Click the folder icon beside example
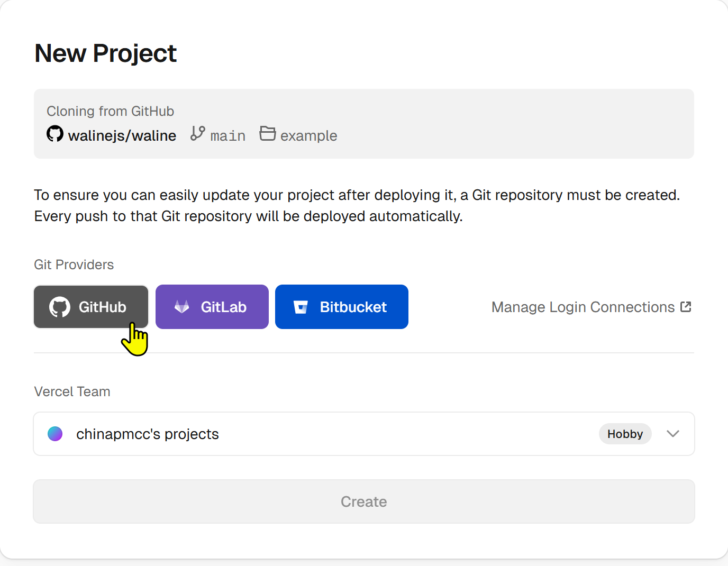Viewport: 728px width, 566px height. point(268,133)
